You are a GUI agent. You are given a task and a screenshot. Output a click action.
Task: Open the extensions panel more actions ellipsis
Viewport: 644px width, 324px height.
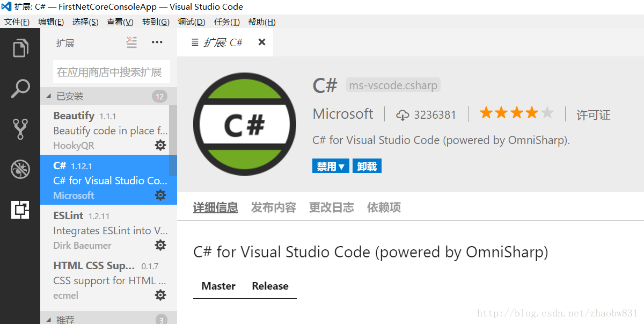[x=157, y=42]
